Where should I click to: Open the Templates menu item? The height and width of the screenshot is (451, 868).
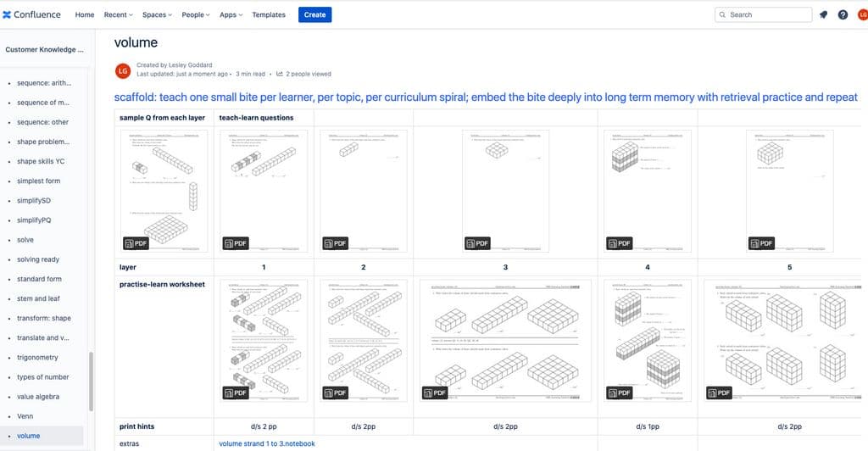pyautogui.click(x=269, y=15)
